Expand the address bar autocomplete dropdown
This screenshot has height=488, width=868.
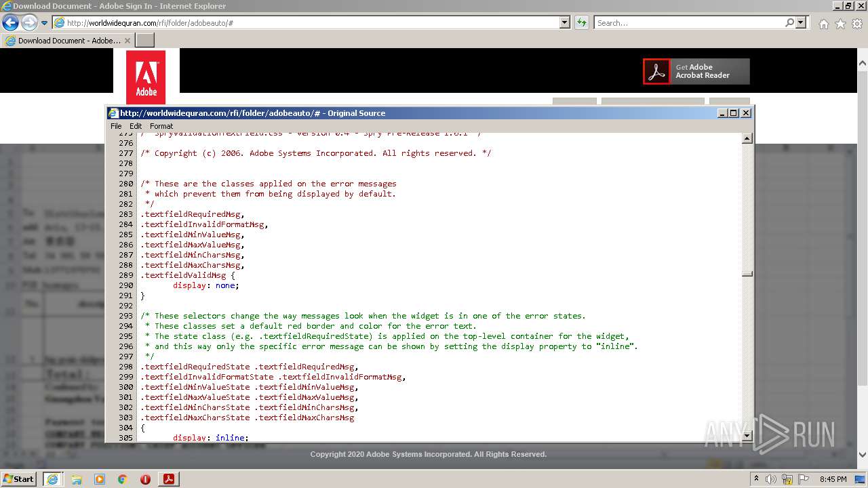point(565,22)
